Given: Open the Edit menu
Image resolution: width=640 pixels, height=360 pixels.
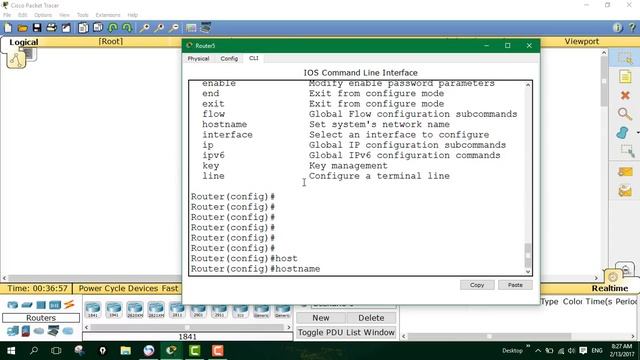Looking at the screenshot, I should [x=22, y=15].
